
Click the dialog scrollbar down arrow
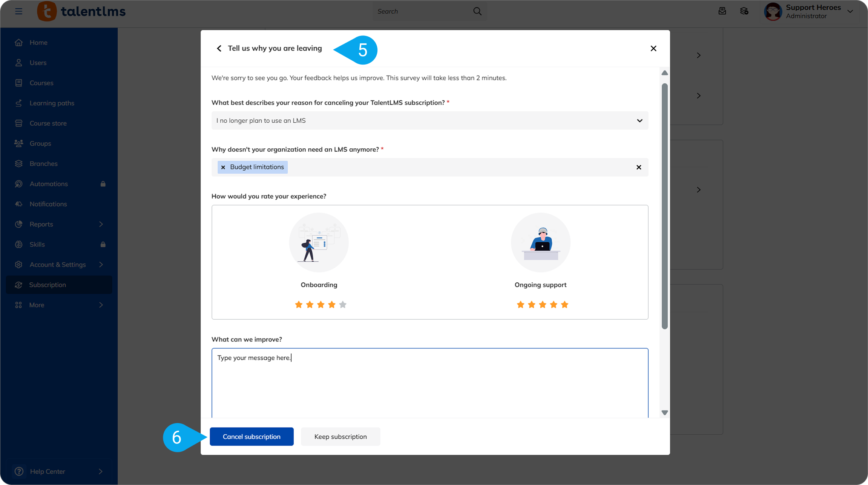pyautogui.click(x=664, y=413)
